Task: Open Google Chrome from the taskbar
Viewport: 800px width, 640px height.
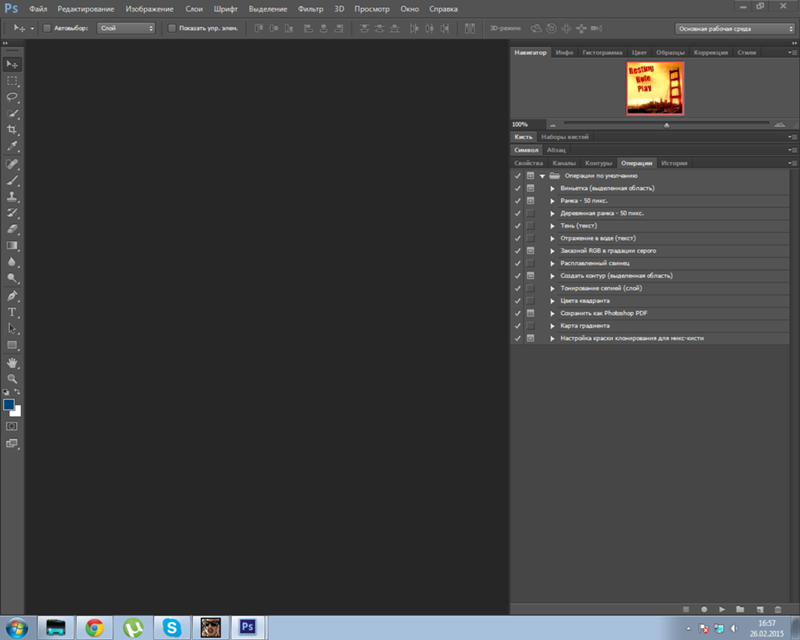Action: 94,627
